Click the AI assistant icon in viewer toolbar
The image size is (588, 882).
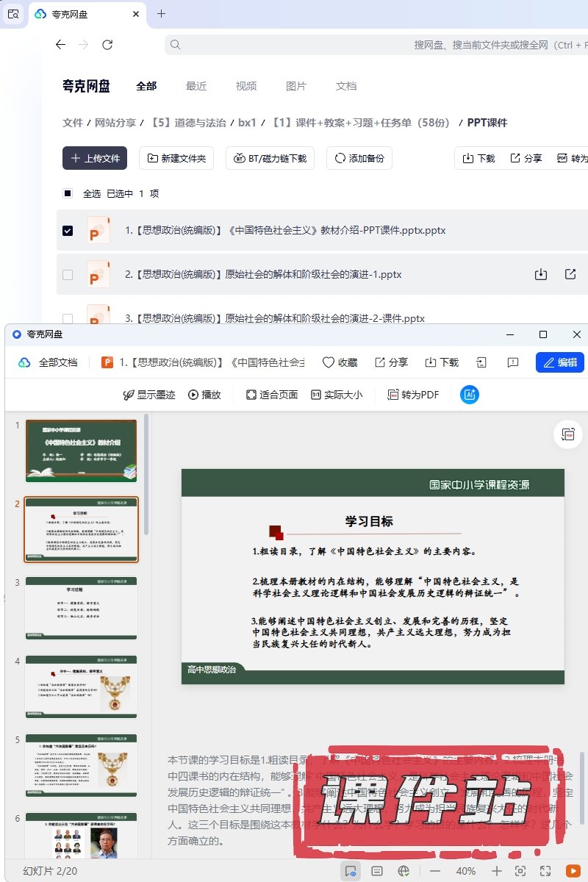(469, 395)
